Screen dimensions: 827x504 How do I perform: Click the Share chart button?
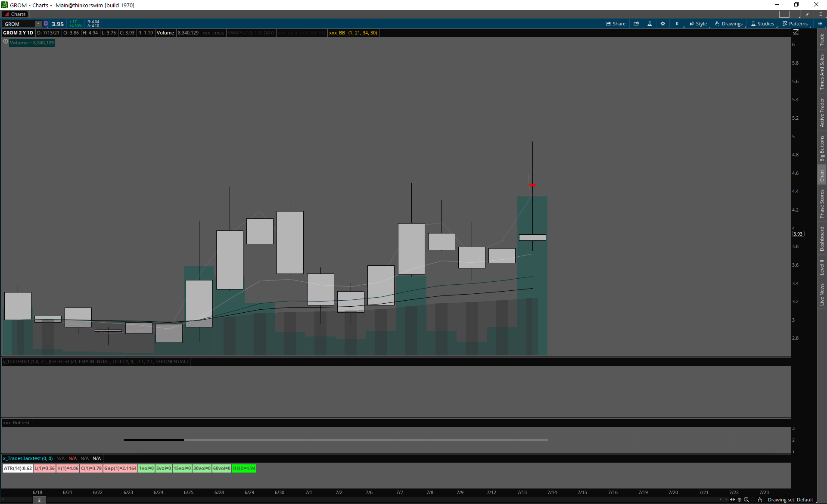coord(616,24)
